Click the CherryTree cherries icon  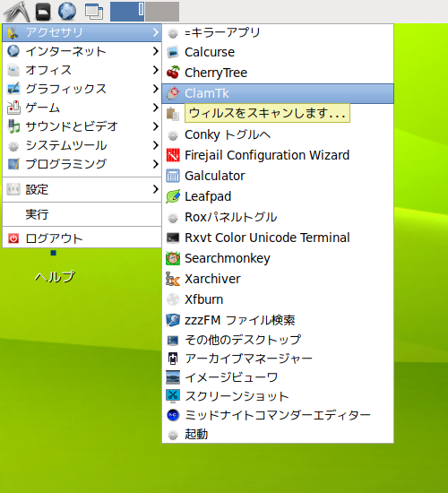tap(173, 73)
